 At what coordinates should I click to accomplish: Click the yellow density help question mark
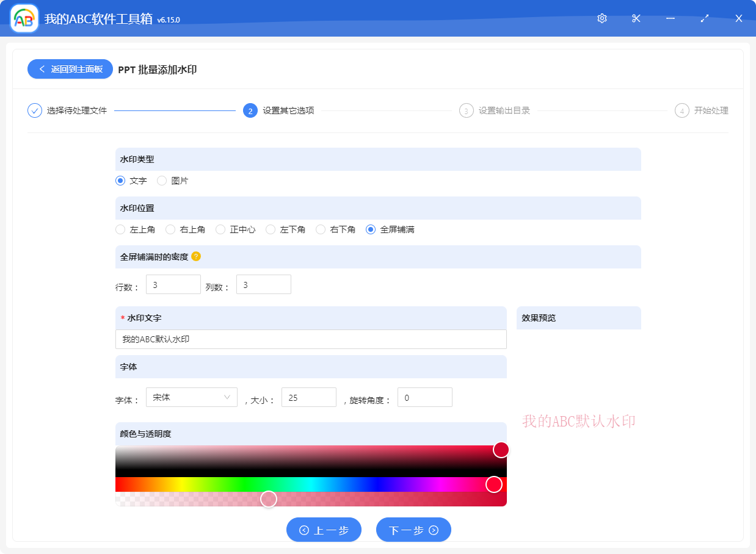click(x=196, y=256)
